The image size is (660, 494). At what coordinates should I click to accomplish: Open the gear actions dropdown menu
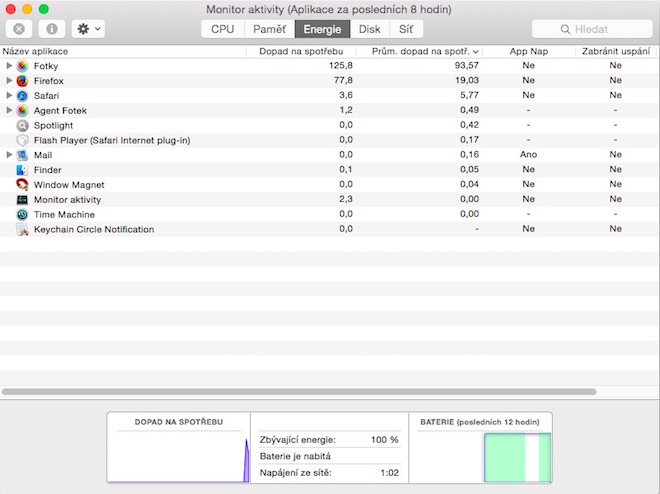click(87, 29)
